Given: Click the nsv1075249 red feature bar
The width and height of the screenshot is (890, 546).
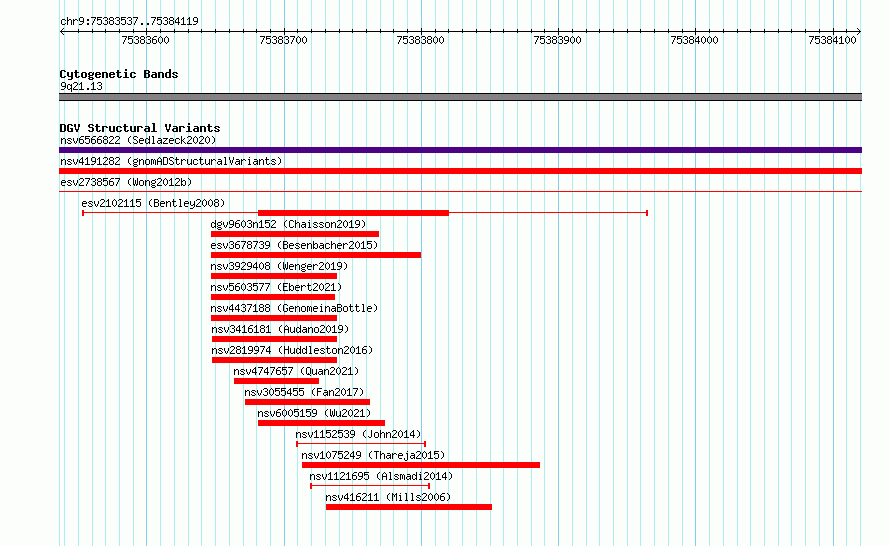Looking at the screenshot, I should tap(421, 465).
